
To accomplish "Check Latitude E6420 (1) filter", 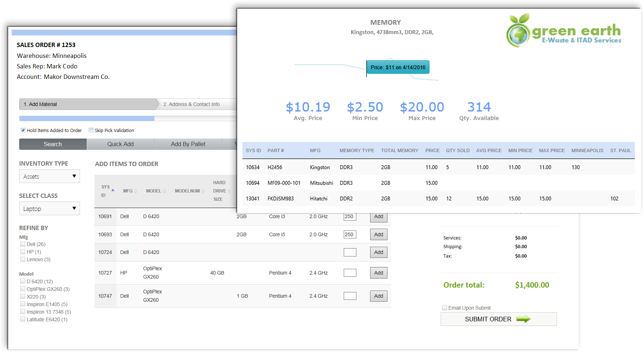I will point(23,319).
